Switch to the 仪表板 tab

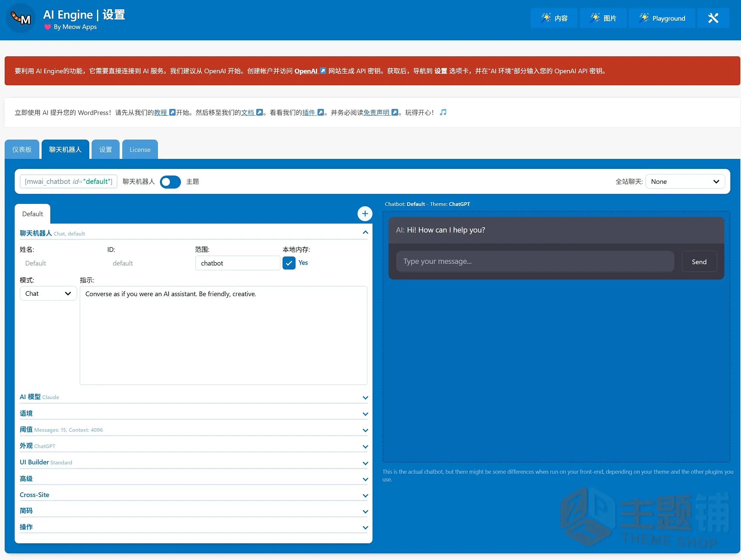point(22,149)
